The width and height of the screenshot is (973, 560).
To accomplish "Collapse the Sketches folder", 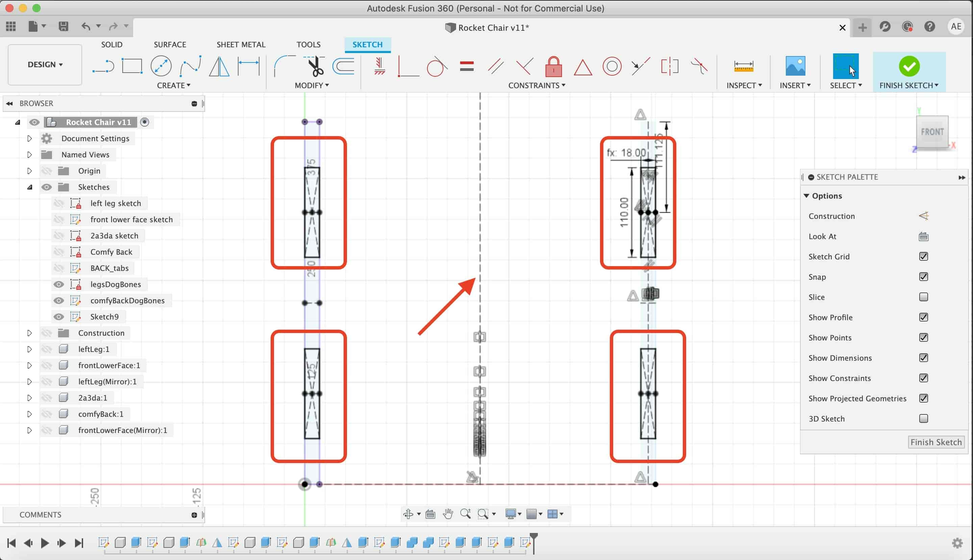I will click(29, 187).
